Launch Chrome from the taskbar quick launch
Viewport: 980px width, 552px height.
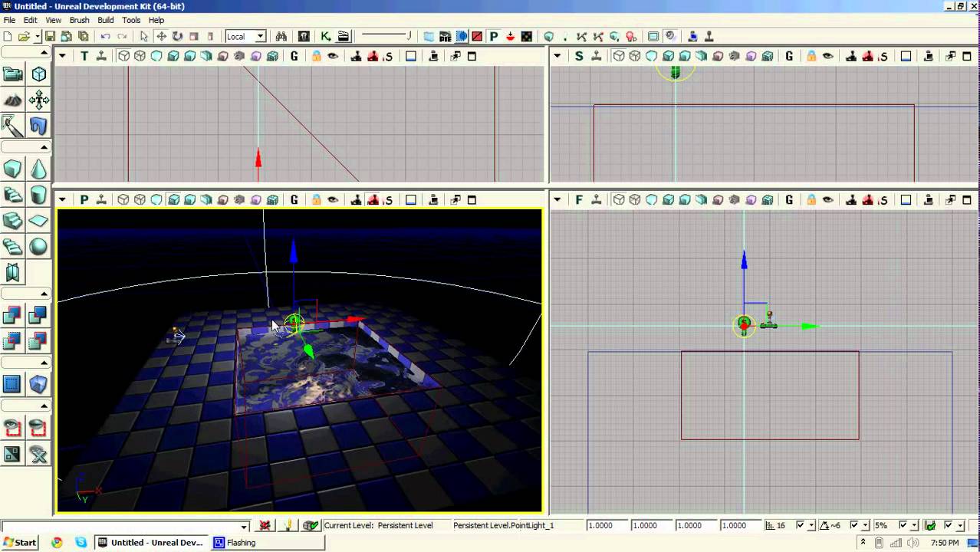(57, 543)
